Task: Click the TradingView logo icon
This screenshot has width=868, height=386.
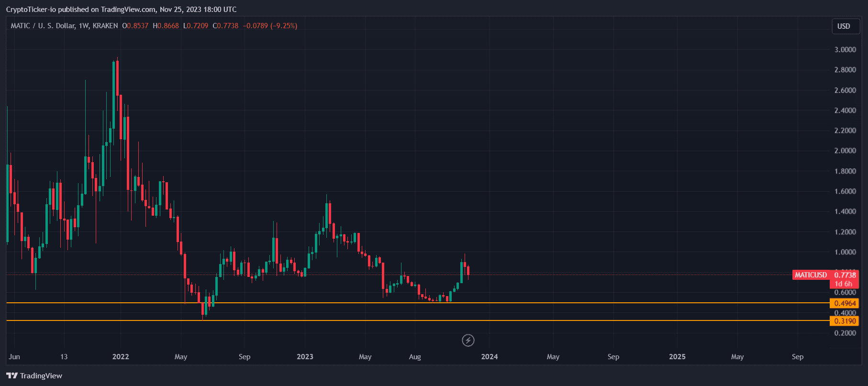Action: pos(12,375)
